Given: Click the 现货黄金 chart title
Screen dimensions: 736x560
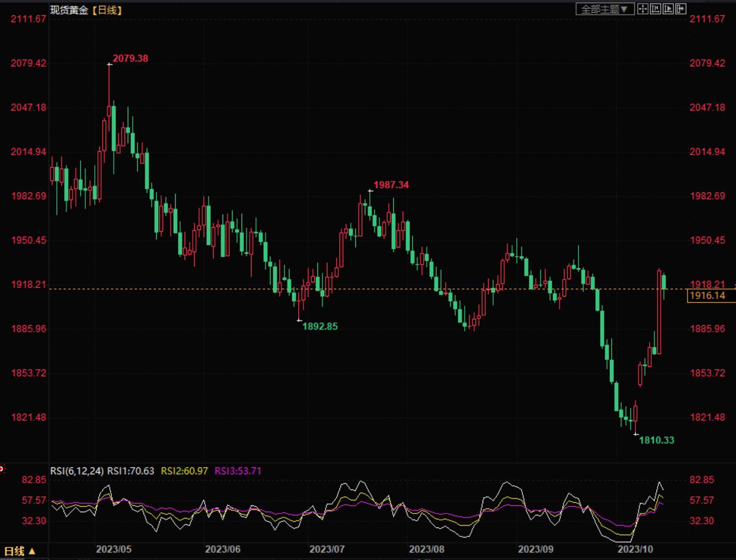Looking at the screenshot, I should [x=69, y=10].
